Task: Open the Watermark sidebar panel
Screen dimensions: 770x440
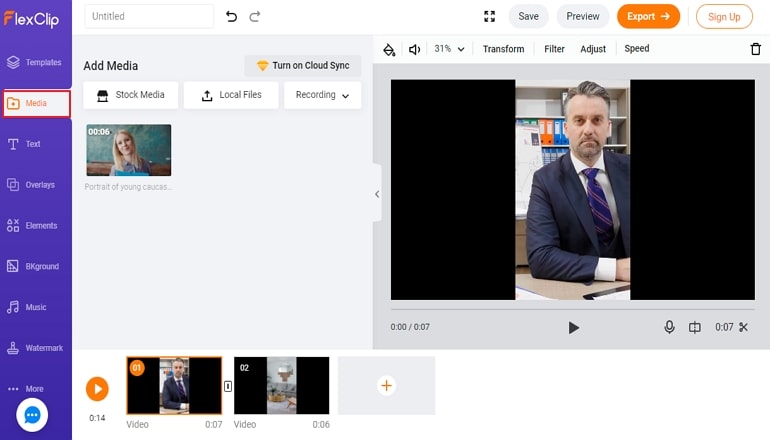Action: point(35,348)
